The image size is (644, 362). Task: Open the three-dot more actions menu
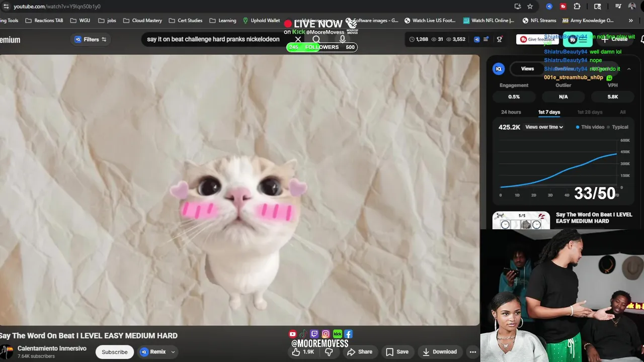click(473, 352)
